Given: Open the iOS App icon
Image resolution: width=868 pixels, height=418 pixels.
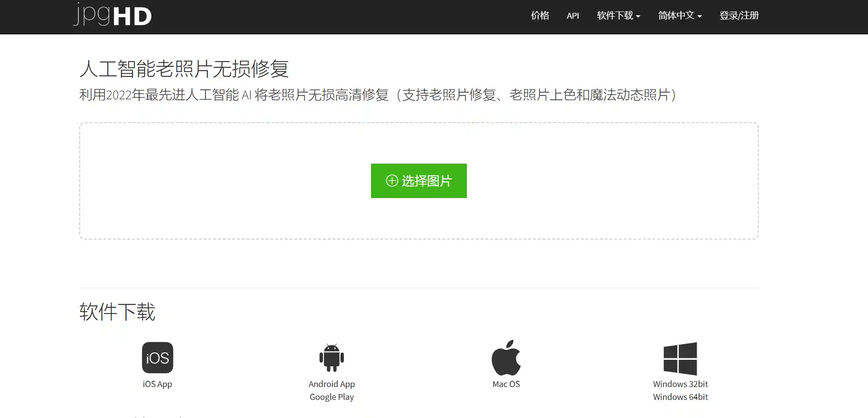Looking at the screenshot, I should click(157, 357).
